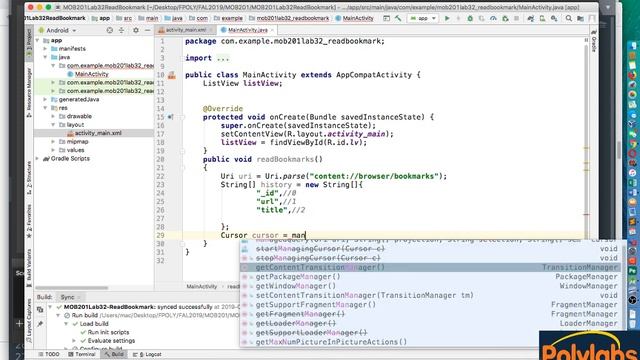Screen dimensions: 640x360
Task: Collapse the Load build node in Build panel
Action: 66,324
